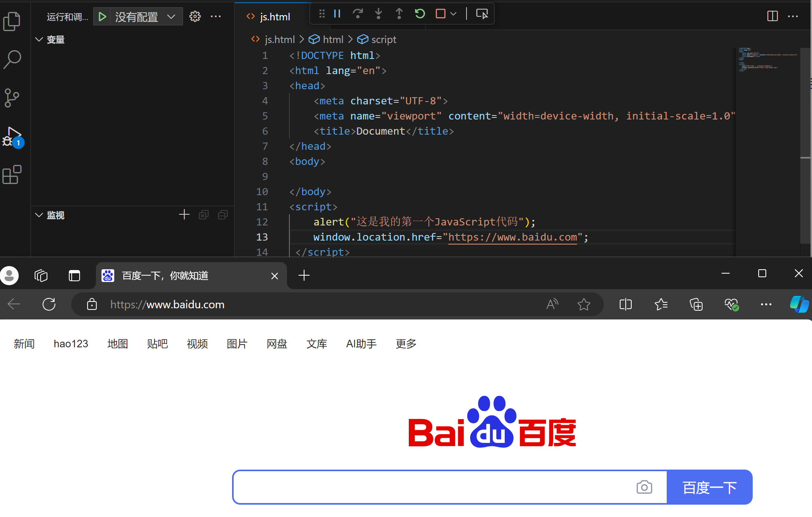Image resolution: width=812 pixels, height=517 pixels.
Task: Open the 新闻 link on Baidu
Action: coord(24,344)
